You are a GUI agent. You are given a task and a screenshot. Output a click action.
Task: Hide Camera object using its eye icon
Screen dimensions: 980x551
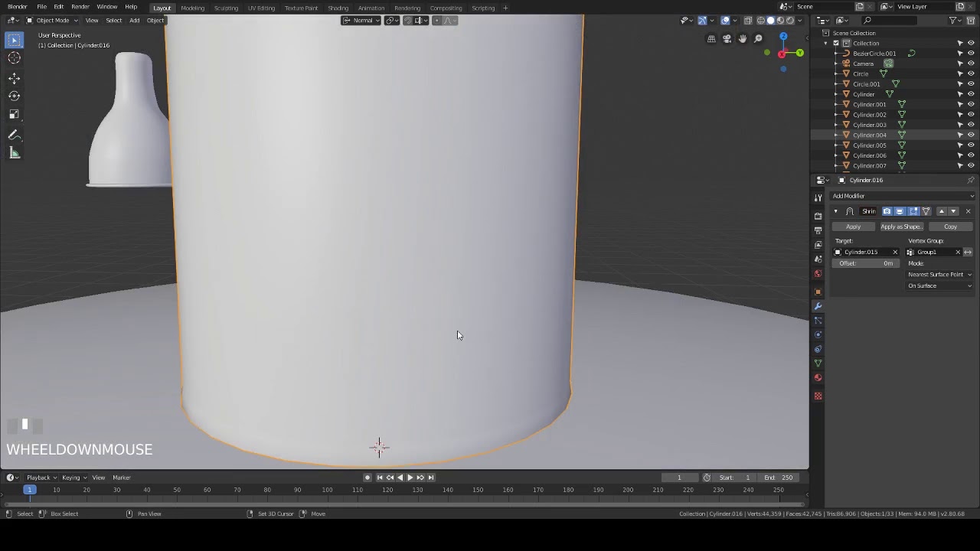coord(971,64)
